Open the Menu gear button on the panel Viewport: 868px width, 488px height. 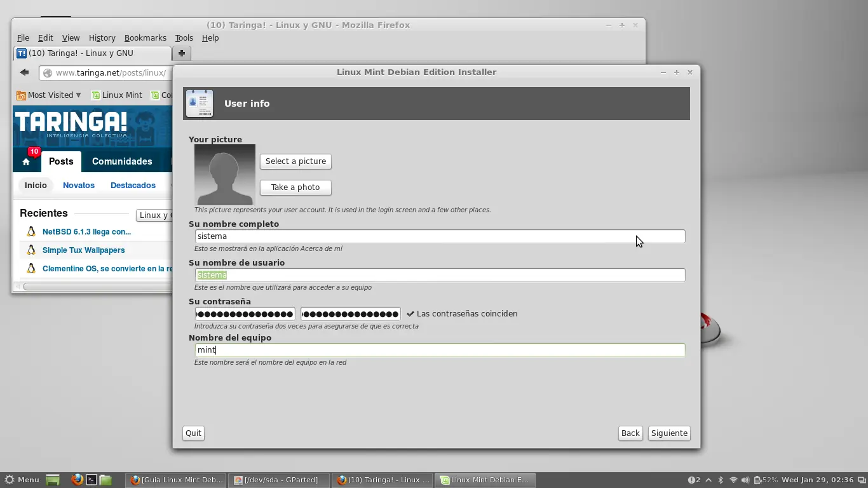pos(22,480)
